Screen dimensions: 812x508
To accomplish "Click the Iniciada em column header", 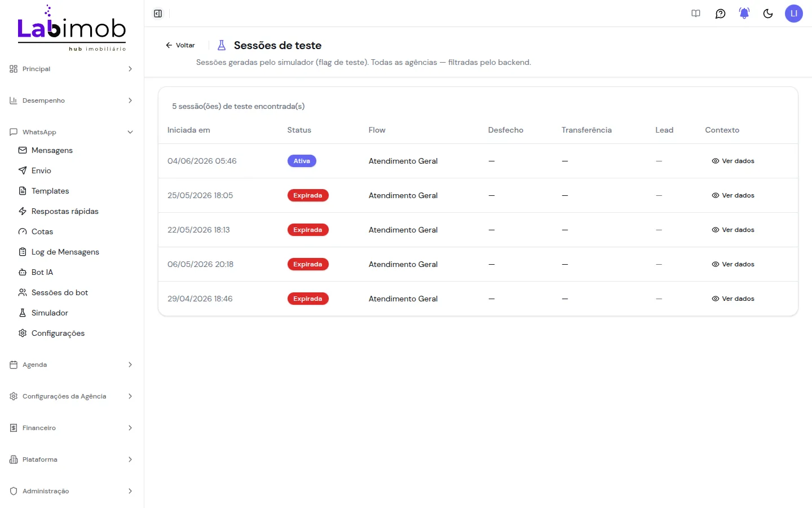I will tap(189, 130).
